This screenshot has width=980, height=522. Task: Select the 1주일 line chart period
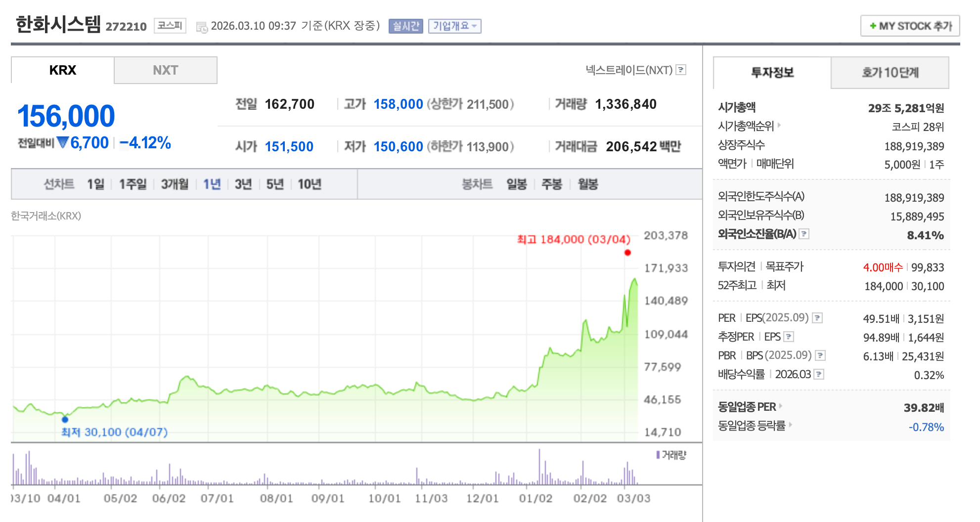pyautogui.click(x=133, y=184)
